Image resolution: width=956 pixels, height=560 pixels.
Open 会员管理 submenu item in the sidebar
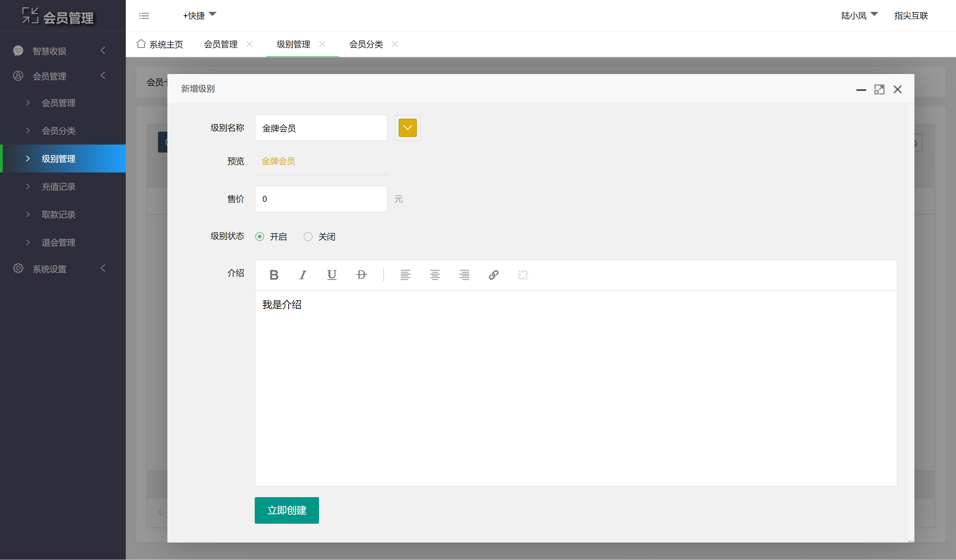click(63, 103)
